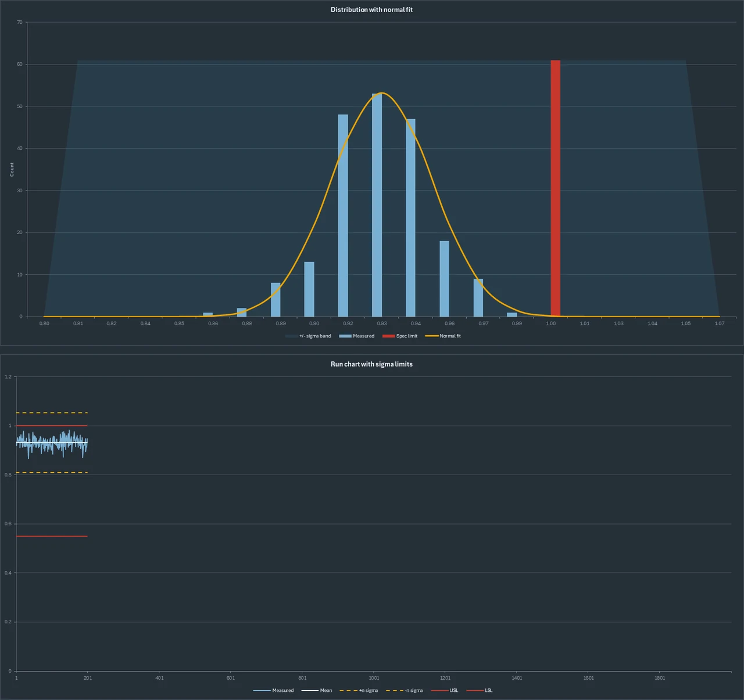Image resolution: width=744 pixels, height=700 pixels.
Task: Click the histogram bar at 0.96
Action: pos(444,279)
